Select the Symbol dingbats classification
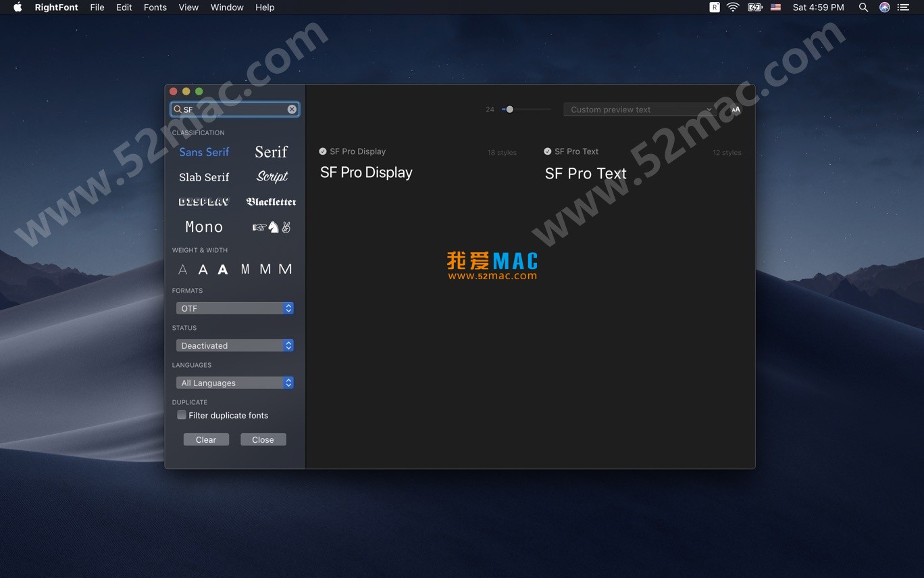 (x=272, y=227)
